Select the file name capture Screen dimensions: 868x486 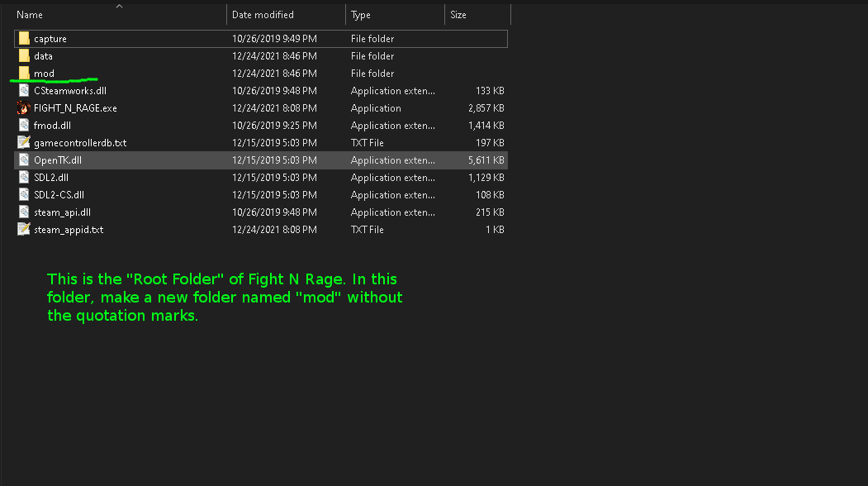point(50,39)
